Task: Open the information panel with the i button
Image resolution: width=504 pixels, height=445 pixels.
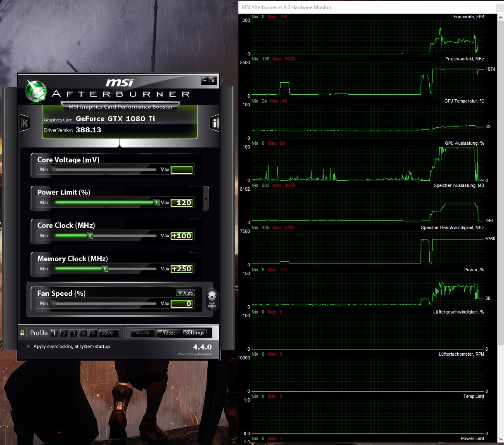Action: (x=214, y=123)
